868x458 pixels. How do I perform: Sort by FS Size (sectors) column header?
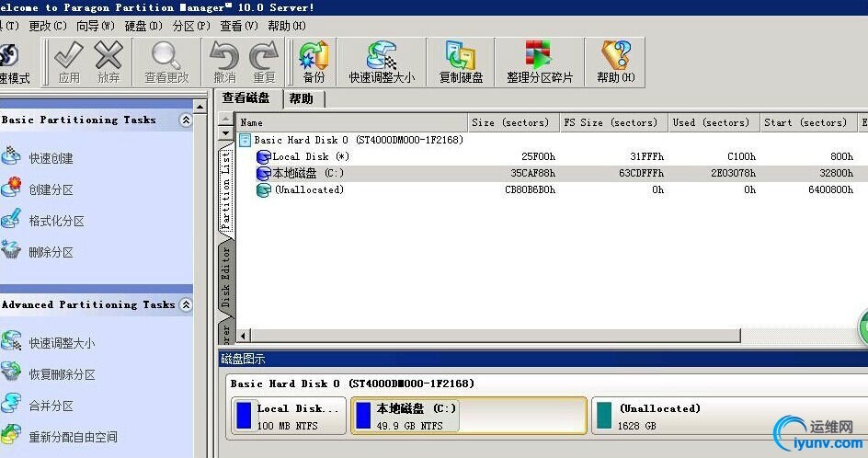click(613, 122)
